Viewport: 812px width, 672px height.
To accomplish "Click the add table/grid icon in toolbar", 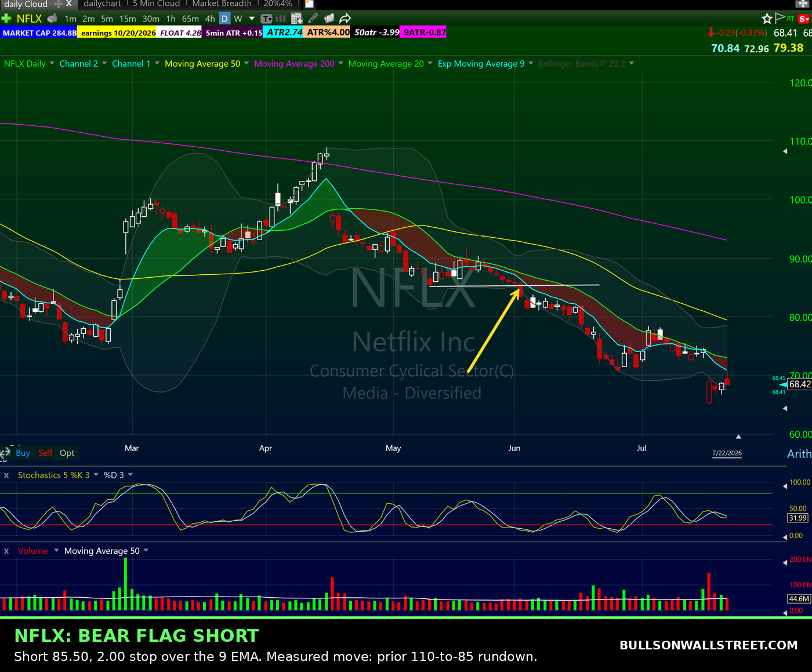I will [x=296, y=19].
